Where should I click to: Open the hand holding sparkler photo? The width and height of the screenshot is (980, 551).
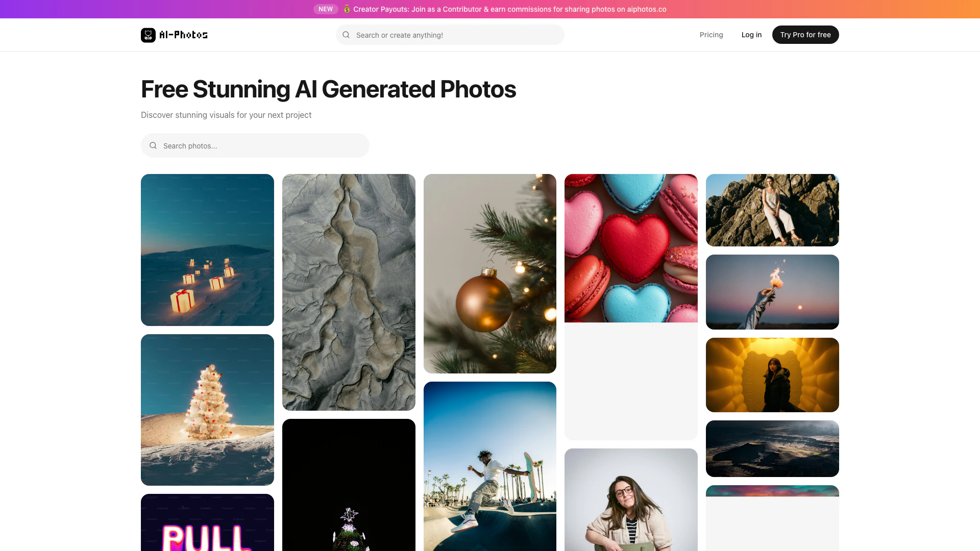pyautogui.click(x=772, y=292)
